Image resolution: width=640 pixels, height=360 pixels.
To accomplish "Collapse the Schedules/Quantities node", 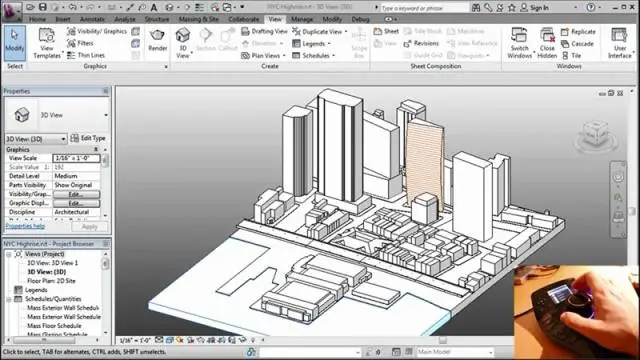I will (9, 299).
